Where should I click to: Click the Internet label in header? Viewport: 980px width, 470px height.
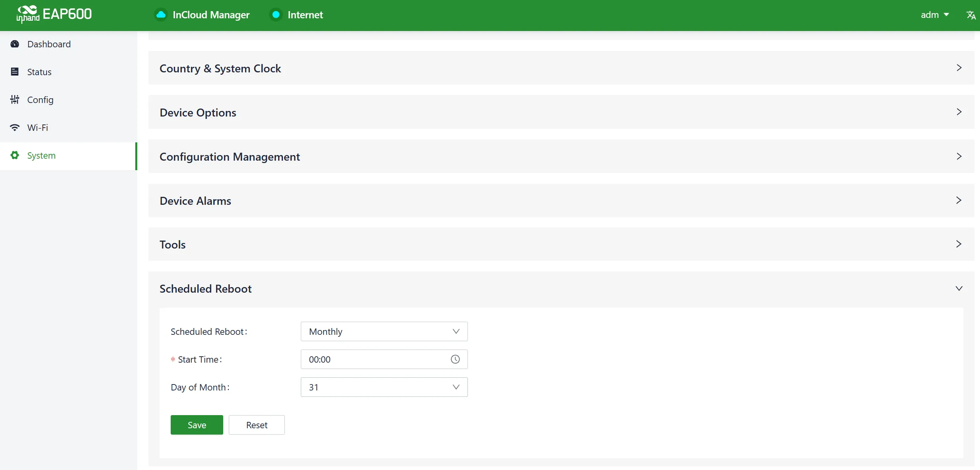coord(305,15)
